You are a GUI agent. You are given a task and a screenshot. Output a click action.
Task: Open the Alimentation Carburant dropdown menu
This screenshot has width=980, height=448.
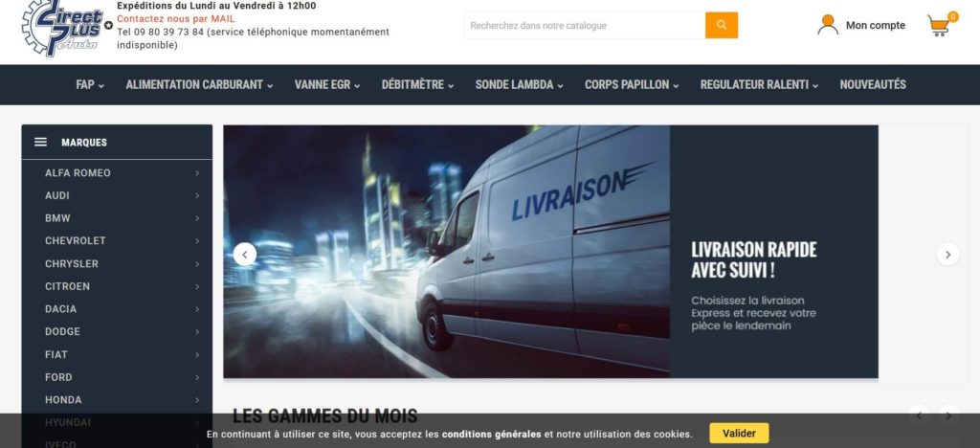199,84
